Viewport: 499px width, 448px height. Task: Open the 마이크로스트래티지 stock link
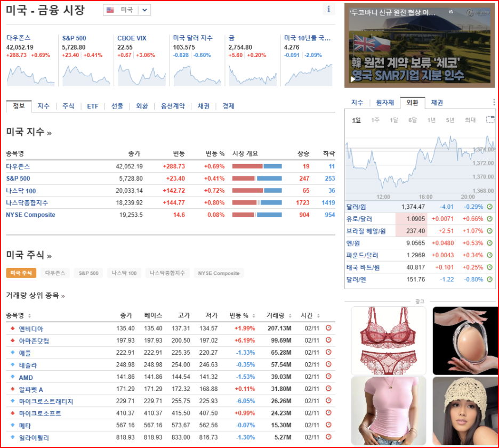pyautogui.click(x=46, y=401)
